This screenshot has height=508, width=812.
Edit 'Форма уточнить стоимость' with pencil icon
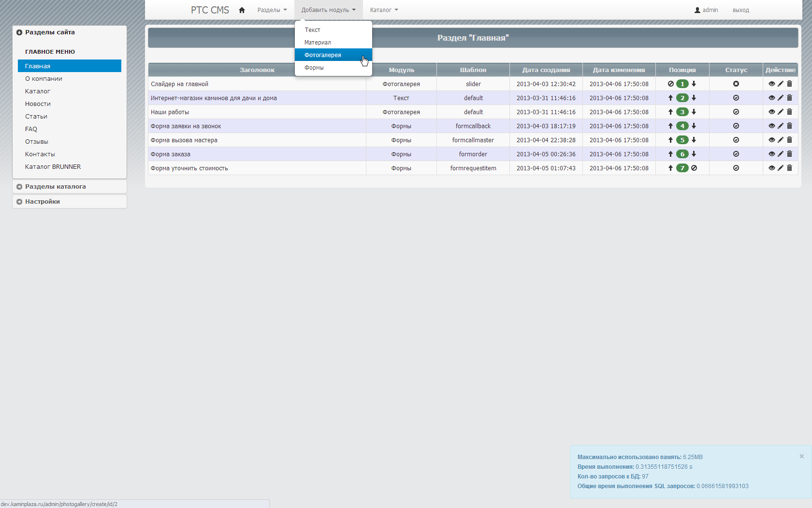(x=780, y=168)
